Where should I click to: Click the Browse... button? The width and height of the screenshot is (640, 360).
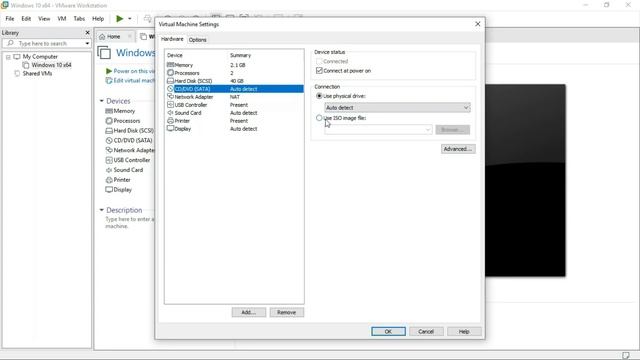(453, 129)
